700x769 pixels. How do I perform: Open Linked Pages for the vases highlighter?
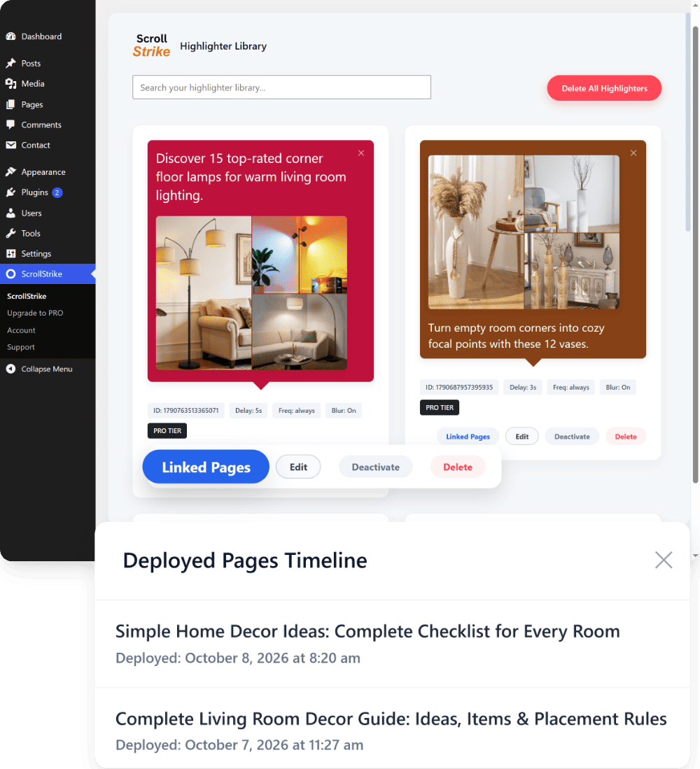468,437
